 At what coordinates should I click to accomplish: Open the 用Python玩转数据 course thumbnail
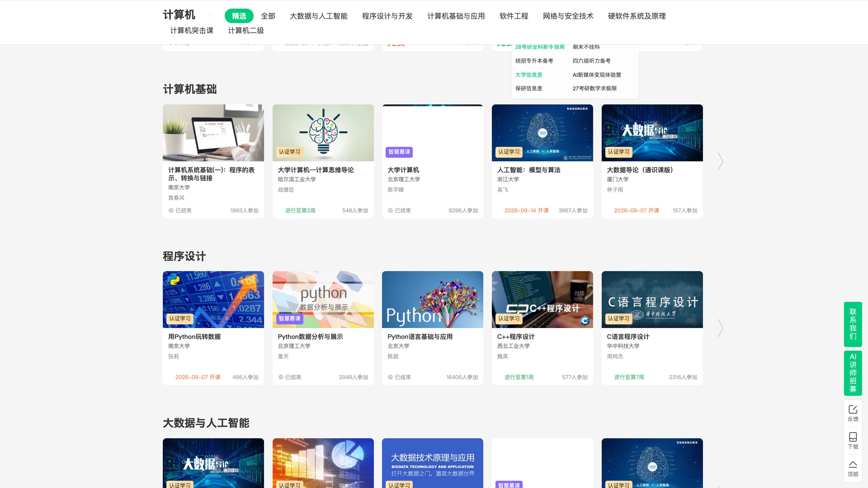pos(213,300)
